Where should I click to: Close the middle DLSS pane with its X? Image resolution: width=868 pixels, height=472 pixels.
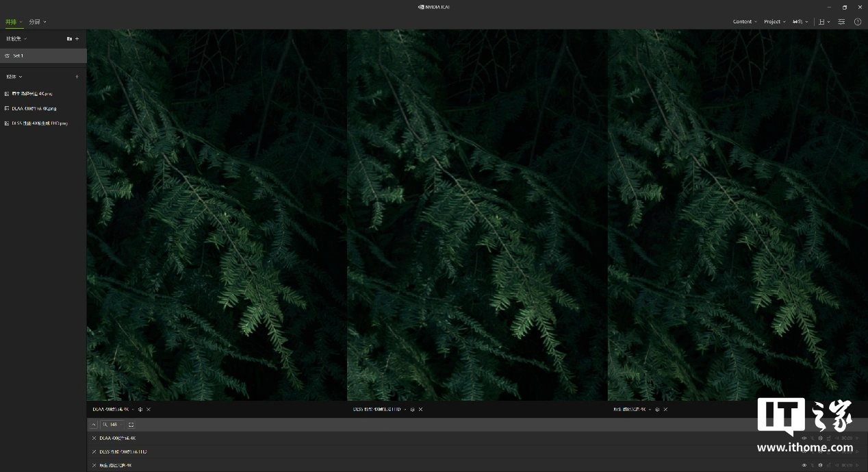point(421,410)
